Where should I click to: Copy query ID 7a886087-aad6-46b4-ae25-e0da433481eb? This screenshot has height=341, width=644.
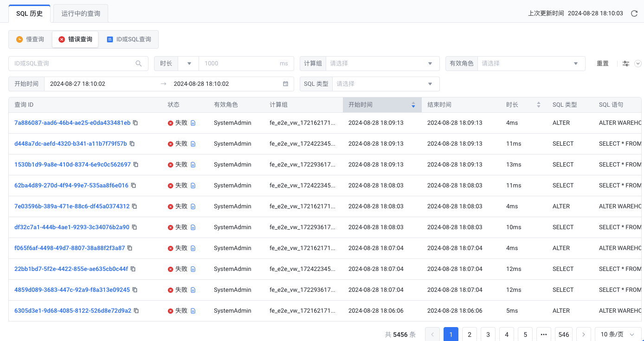pyautogui.click(x=135, y=123)
